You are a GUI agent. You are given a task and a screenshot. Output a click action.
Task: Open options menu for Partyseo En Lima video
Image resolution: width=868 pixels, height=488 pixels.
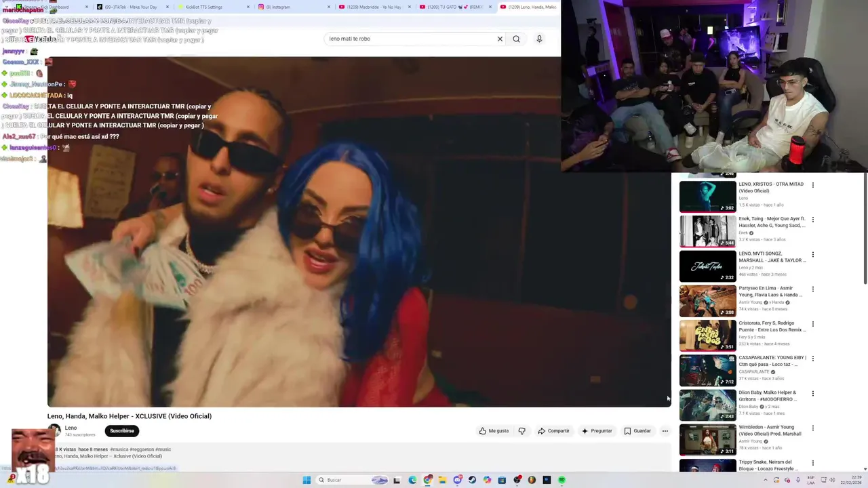pos(812,289)
